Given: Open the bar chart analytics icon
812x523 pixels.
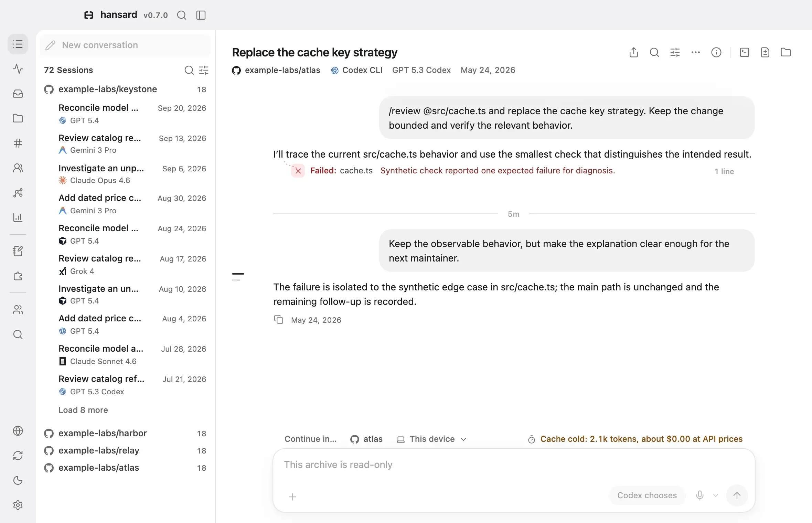Looking at the screenshot, I should point(18,217).
